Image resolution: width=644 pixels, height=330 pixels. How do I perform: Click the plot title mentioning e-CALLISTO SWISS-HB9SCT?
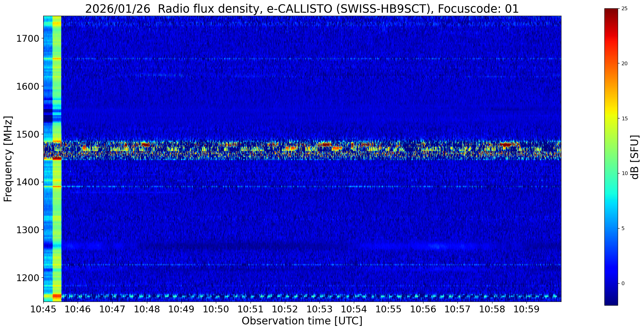[x=302, y=9]
